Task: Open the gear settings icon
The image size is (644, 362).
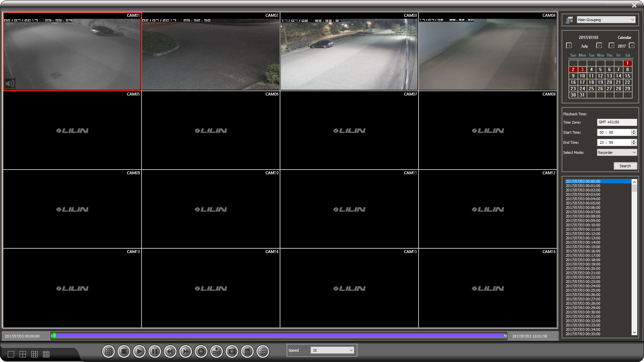Action: coord(201,352)
